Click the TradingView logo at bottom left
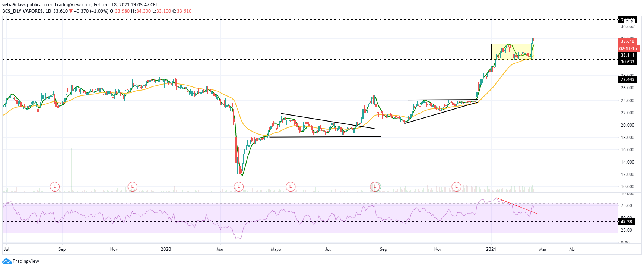 21,261
